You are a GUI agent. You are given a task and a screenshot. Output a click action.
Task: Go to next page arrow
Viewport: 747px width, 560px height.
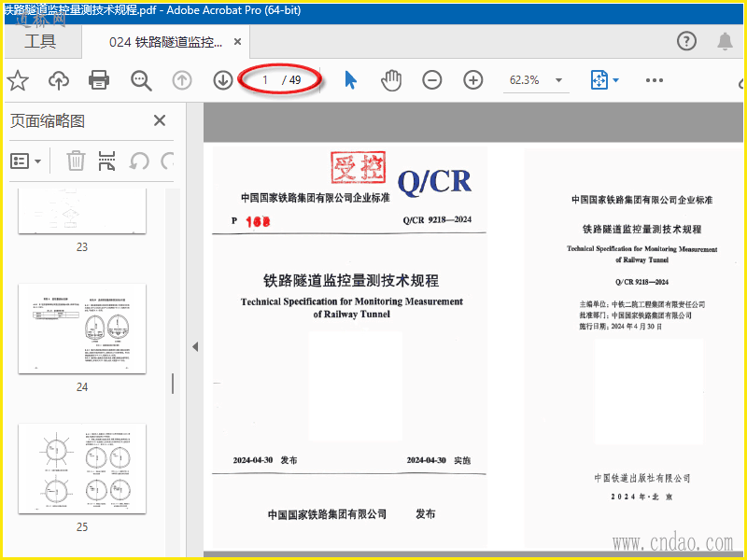pos(223,80)
